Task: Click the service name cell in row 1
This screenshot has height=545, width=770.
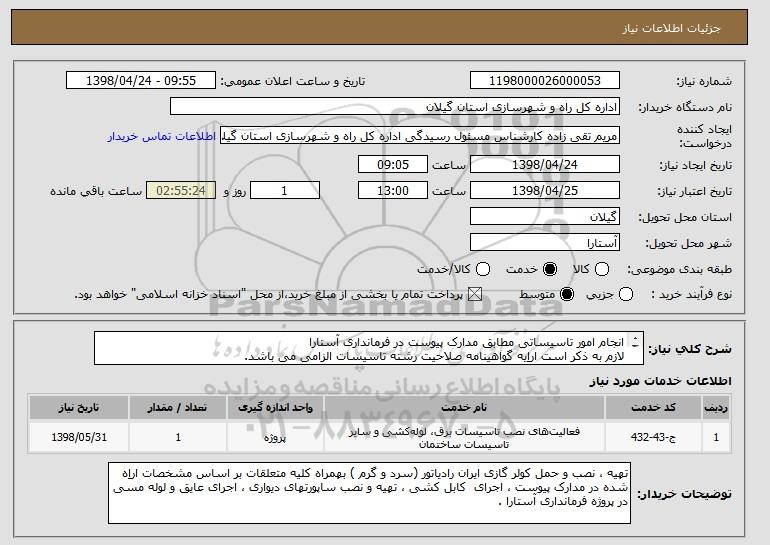Action: coord(464,437)
